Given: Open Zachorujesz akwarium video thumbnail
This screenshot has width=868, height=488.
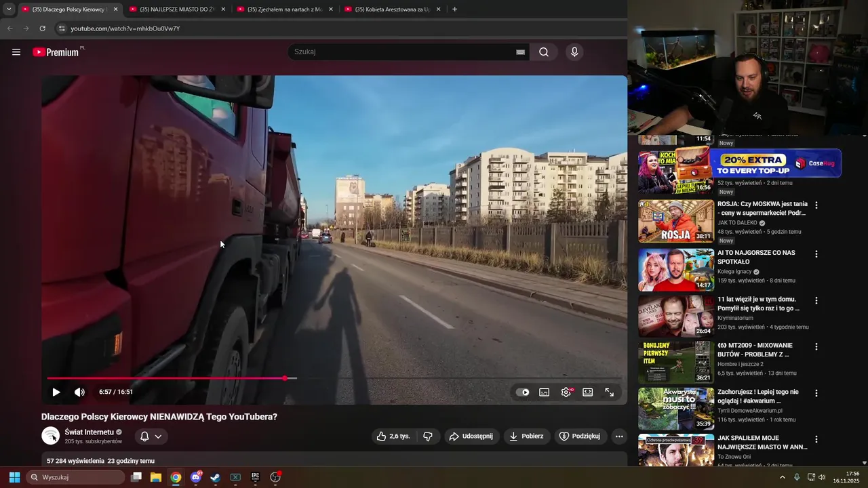Looking at the screenshot, I should coord(676,409).
